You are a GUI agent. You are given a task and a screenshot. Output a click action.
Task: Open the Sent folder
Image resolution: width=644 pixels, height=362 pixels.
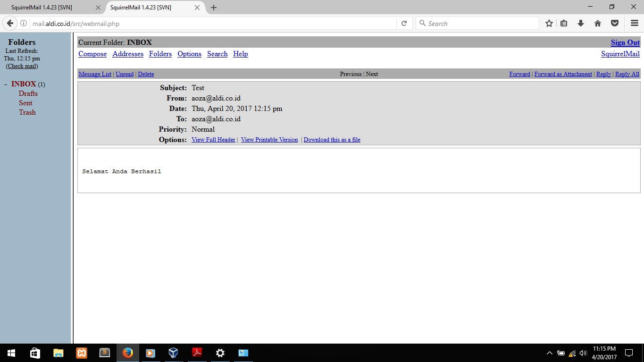pyautogui.click(x=25, y=103)
